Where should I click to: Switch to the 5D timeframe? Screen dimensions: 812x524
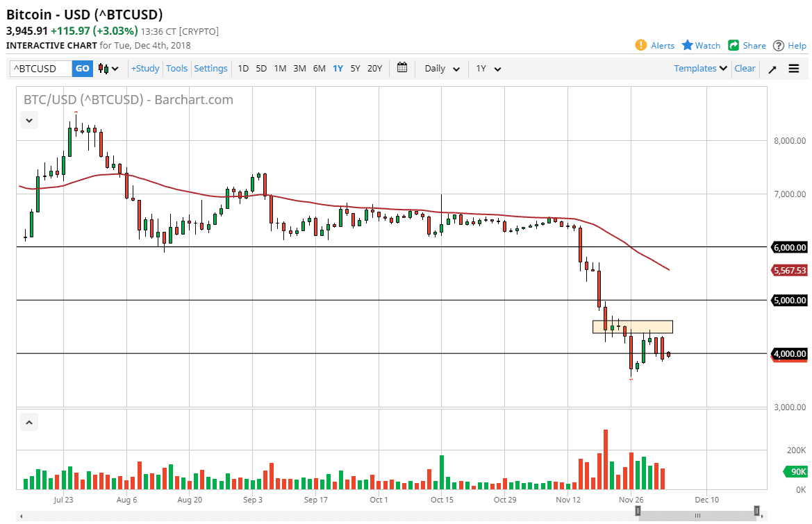pyautogui.click(x=261, y=68)
